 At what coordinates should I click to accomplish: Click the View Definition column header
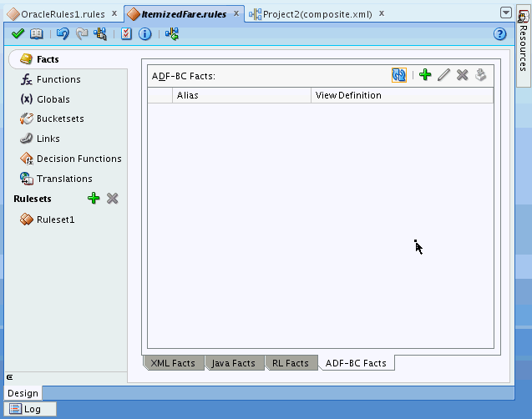(x=402, y=95)
